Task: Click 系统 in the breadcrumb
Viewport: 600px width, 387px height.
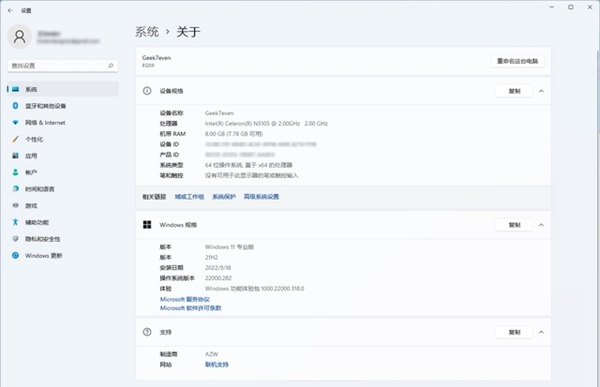Action: pos(147,32)
